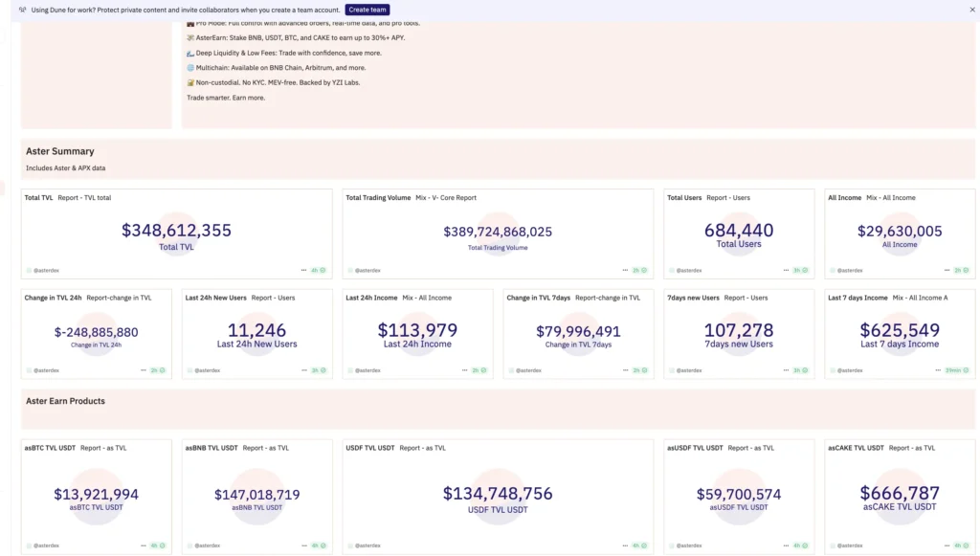Click the refresh status badge on All Income
Viewport: 980px width, 556px height.
click(x=961, y=271)
